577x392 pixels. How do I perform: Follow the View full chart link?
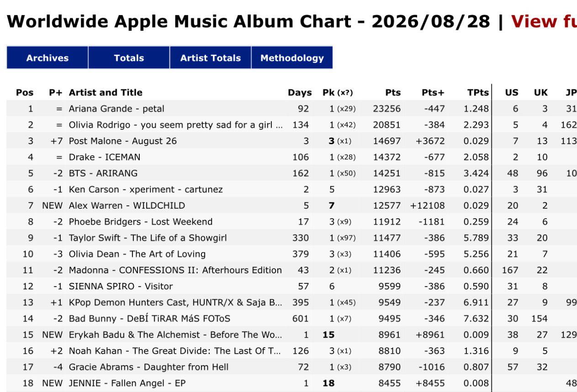point(544,21)
